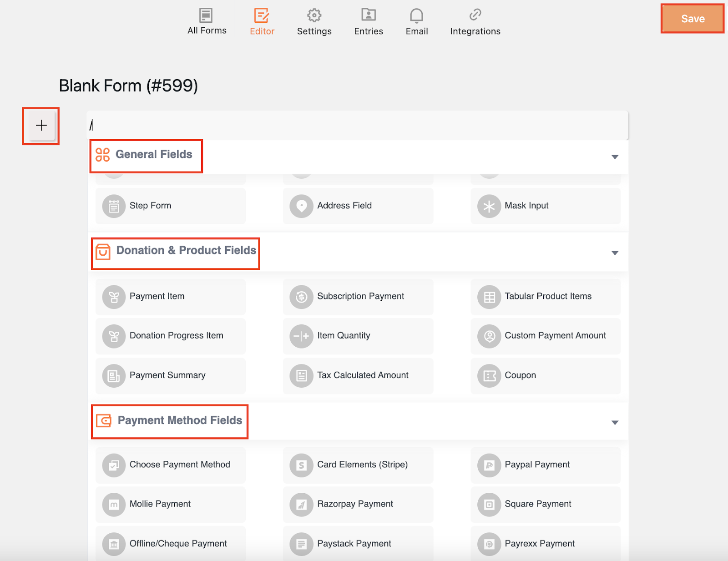Click the Razorpay Payment icon
This screenshot has height=561, width=728.
click(301, 505)
